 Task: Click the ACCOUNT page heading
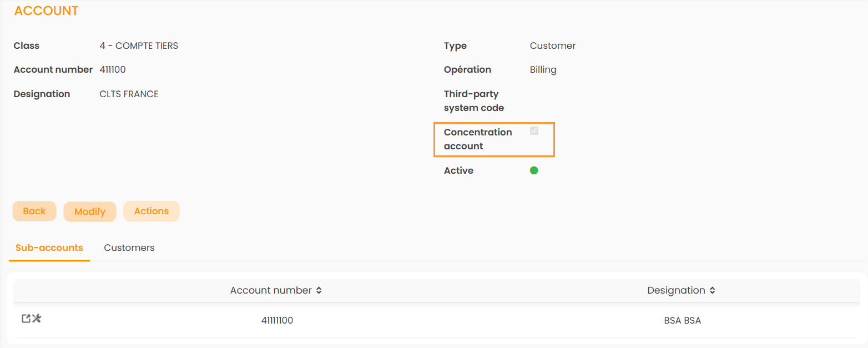47,11
